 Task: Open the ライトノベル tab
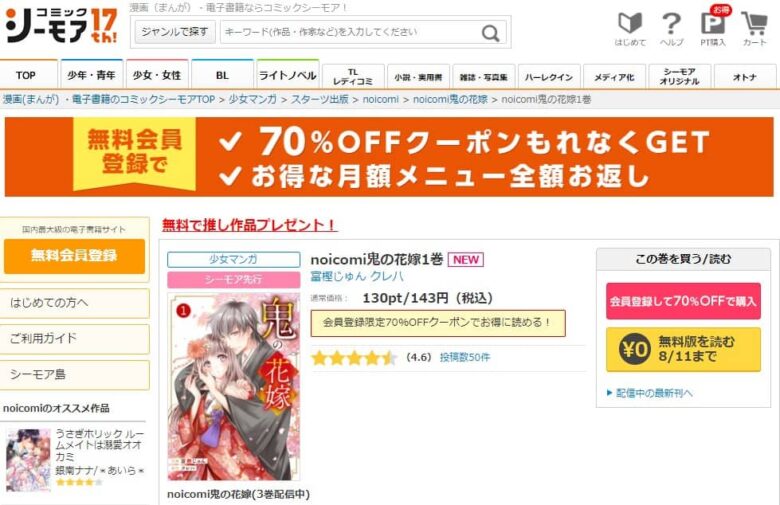click(x=288, y=75)
